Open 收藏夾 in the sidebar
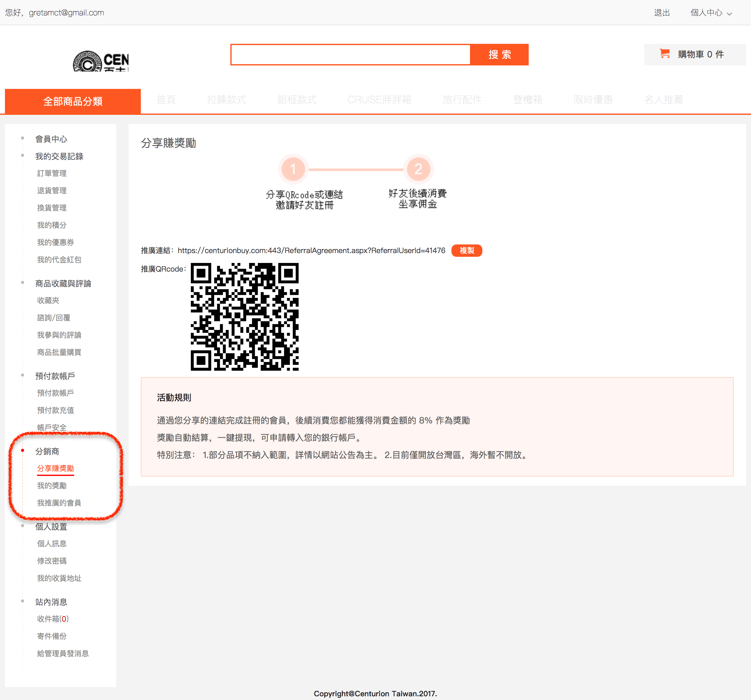 [x=48, y=301]
